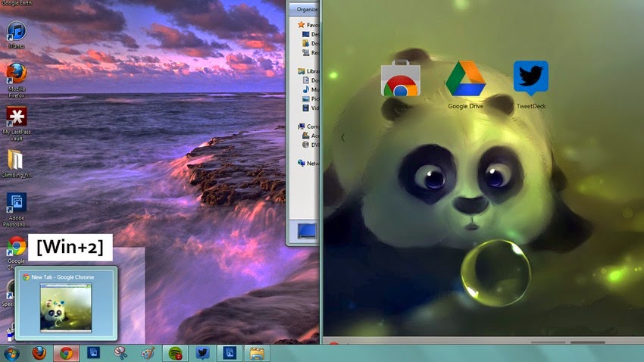This screenshot has height=362, width=644.
Task: Go to the previous apps page arrow
Action: tap(342, 138)
